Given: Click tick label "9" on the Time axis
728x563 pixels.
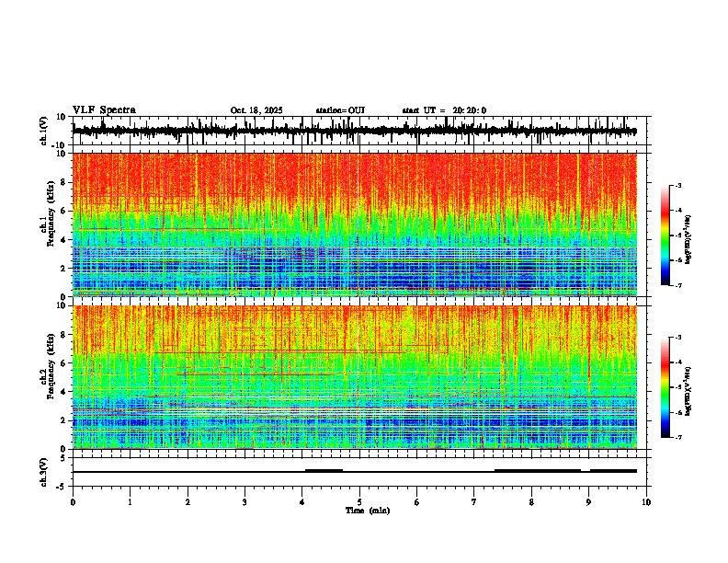Looking at the screenshot, I should click(x=588, y=502).
